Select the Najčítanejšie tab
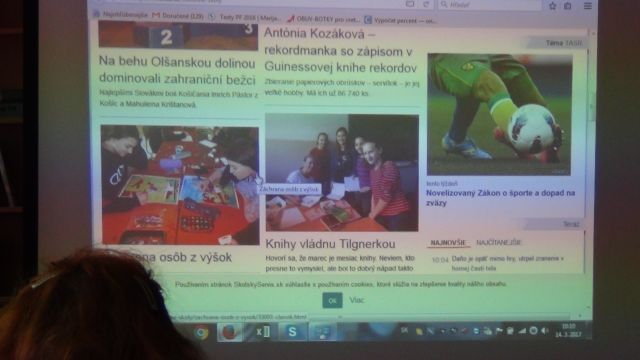 click(x=498, y=242)
